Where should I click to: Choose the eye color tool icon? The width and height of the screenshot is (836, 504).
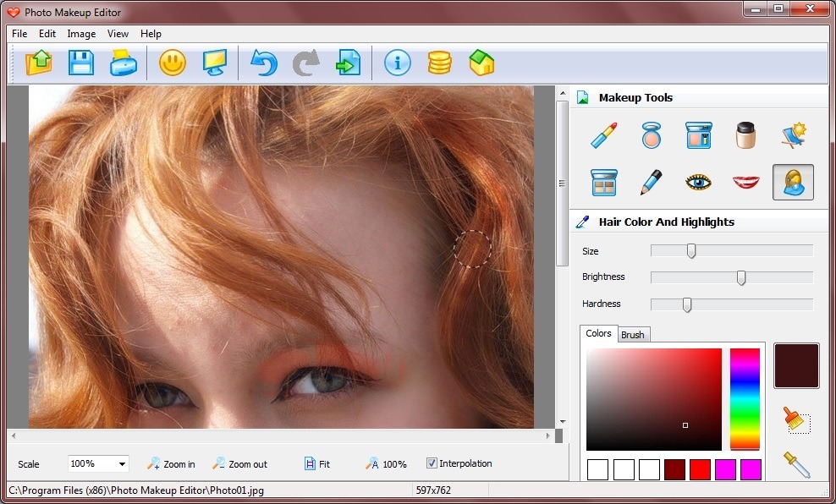click(698, 182)
